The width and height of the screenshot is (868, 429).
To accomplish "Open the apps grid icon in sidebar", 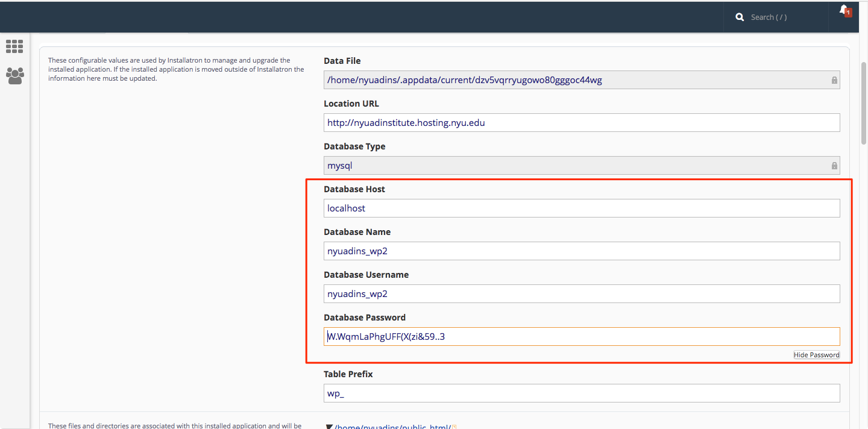I will tap(14, 46).
